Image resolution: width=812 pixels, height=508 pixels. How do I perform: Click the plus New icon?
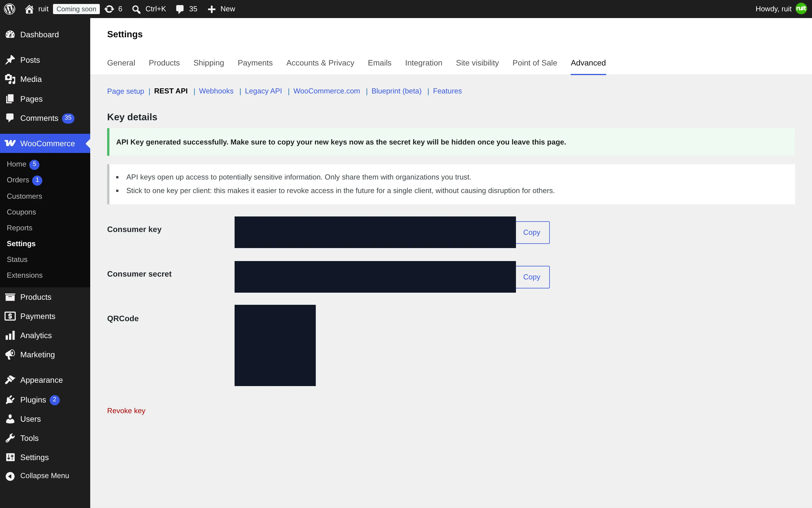coord(211,9)
